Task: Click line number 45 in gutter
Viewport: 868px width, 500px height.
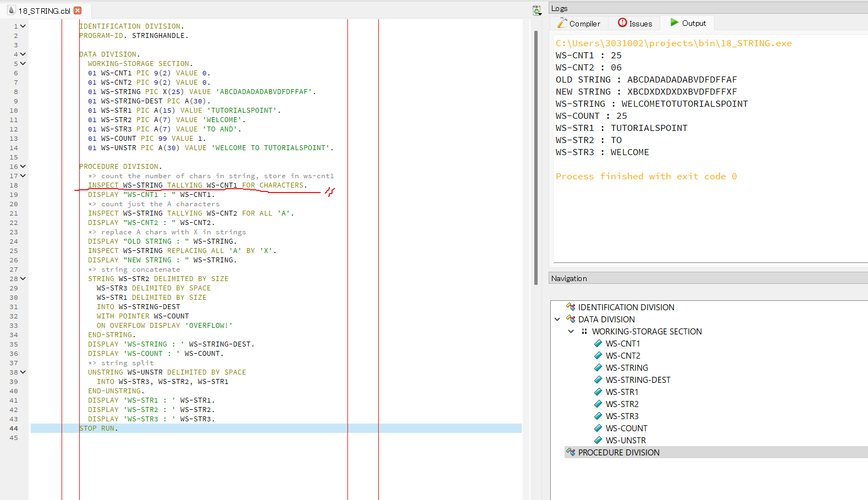Action: (13, 438)
